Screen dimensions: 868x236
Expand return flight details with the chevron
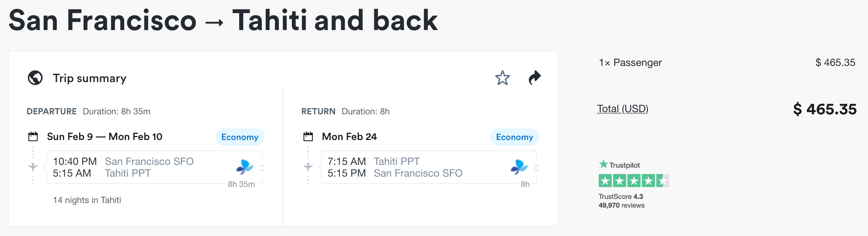tap(536, 168)
